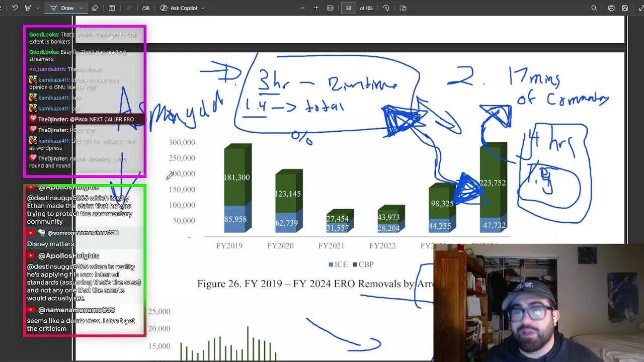Image resolution: width=644 pixels, height=362 pixels.
Task: Click the undo arrow in the PDF toolbar
Action: (15, 8)
